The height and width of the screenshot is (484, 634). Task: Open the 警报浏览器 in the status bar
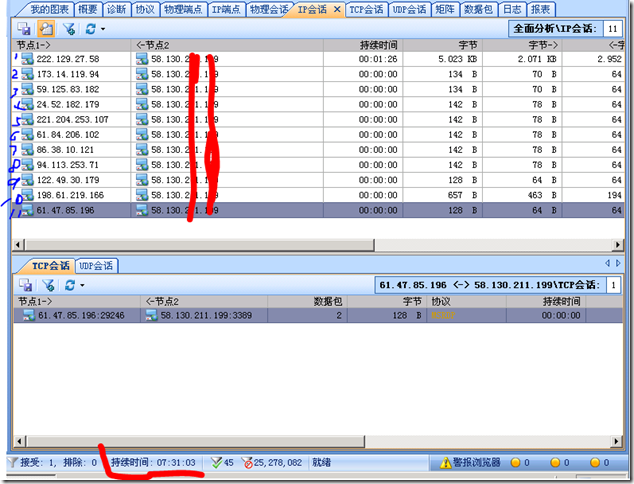click(x=471, y=462)
